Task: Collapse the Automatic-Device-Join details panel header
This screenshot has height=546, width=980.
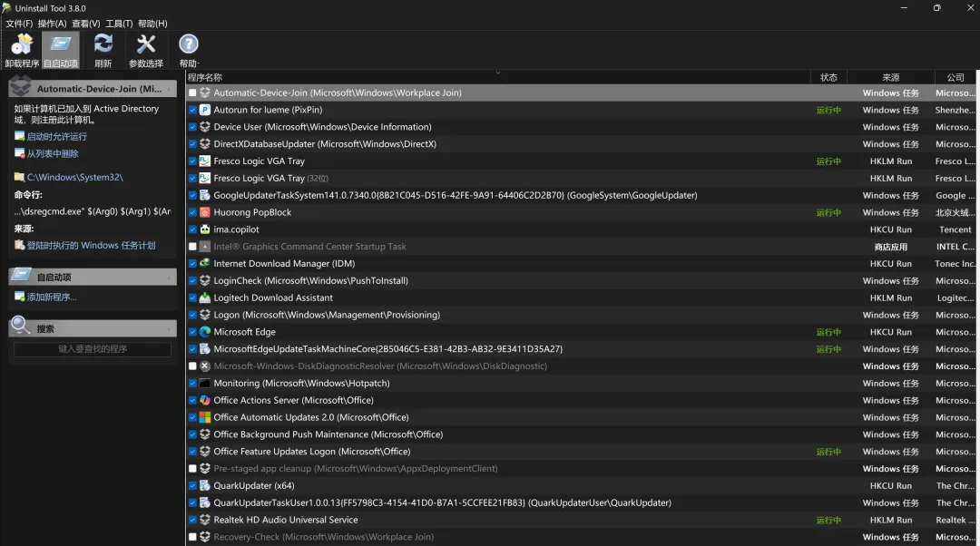Action: [93, 89]
